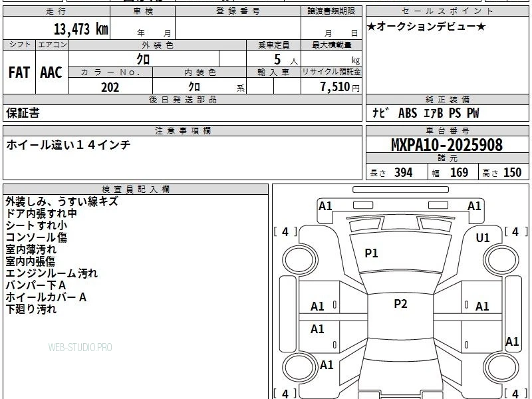Select the line エンジンルーム汚れ
This screenshot has height=399, width=532.
[52, 273]
